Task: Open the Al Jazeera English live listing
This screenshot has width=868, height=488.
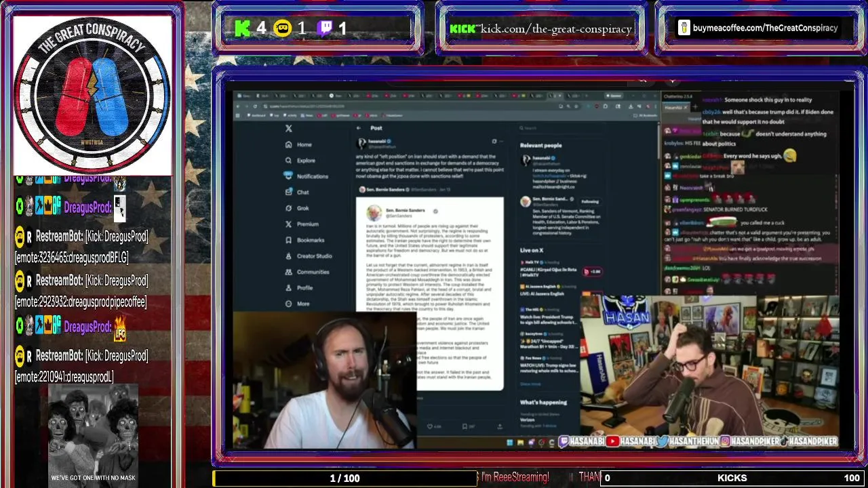Action: point(548,290)
